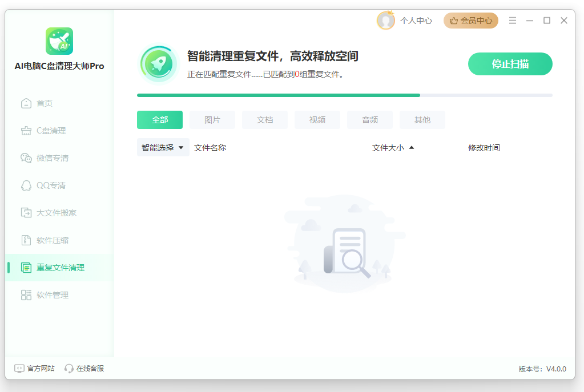Viewport: 584px width, 392px height.
Task: Click the 文件大小 column header text
Action: click(x=388, y=148)
